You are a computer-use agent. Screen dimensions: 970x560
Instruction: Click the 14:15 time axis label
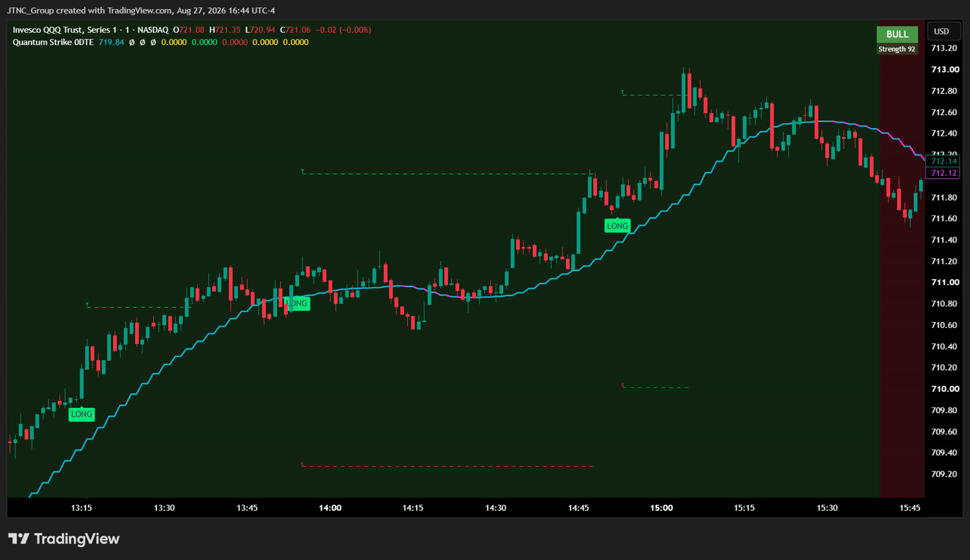click(x=413, y=508)
